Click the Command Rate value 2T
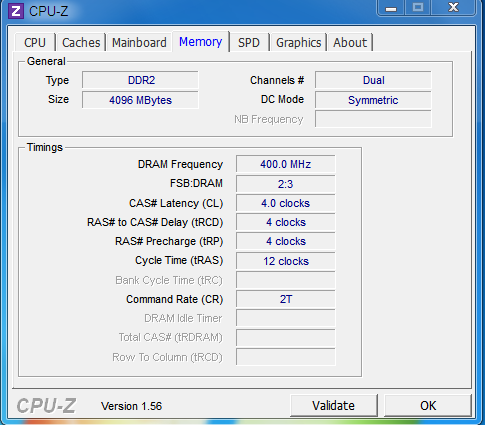Viewport: 485px width, 425px height. (x=286, y=299)
